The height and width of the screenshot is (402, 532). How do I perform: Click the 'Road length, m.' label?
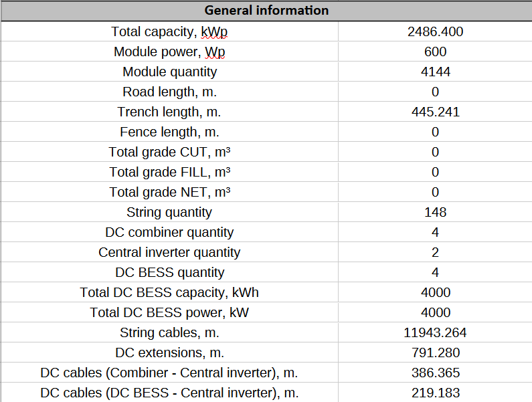coord(170,92)
